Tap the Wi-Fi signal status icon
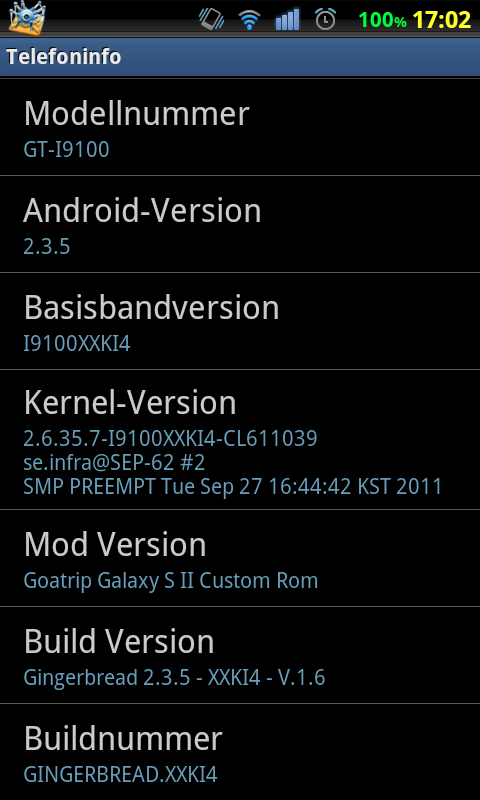Image resolution: width=480 pixels, height=800 pixels. 249,20
